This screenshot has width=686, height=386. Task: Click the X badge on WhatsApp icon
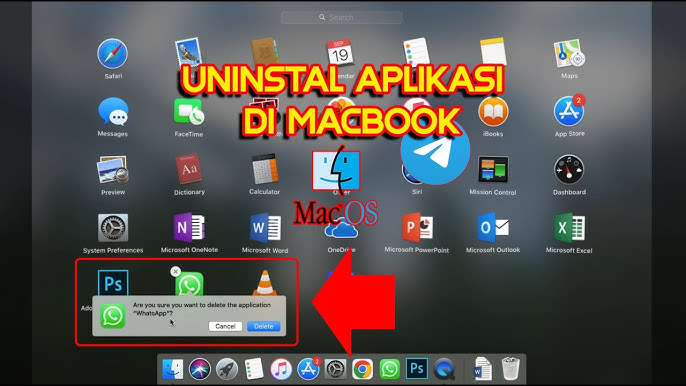point(175,271)
